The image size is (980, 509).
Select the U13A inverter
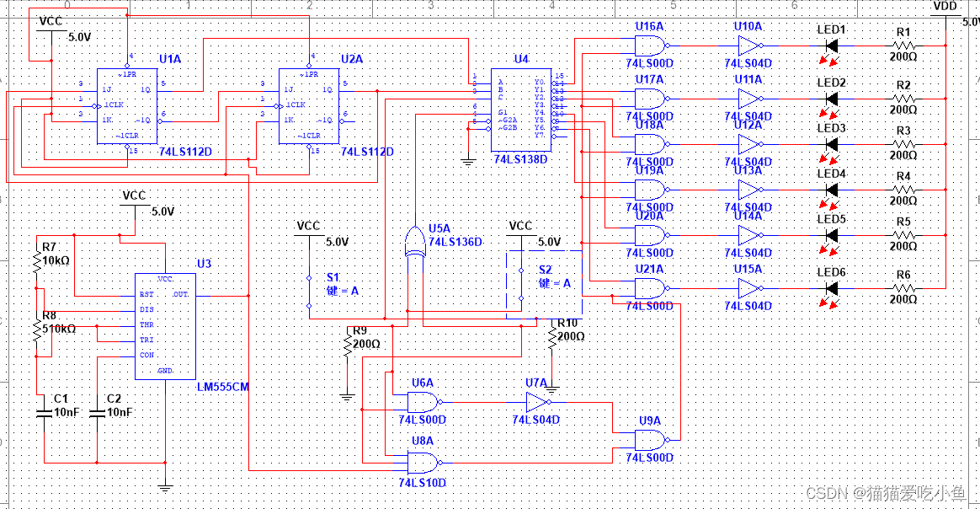(x=751, y=190)
